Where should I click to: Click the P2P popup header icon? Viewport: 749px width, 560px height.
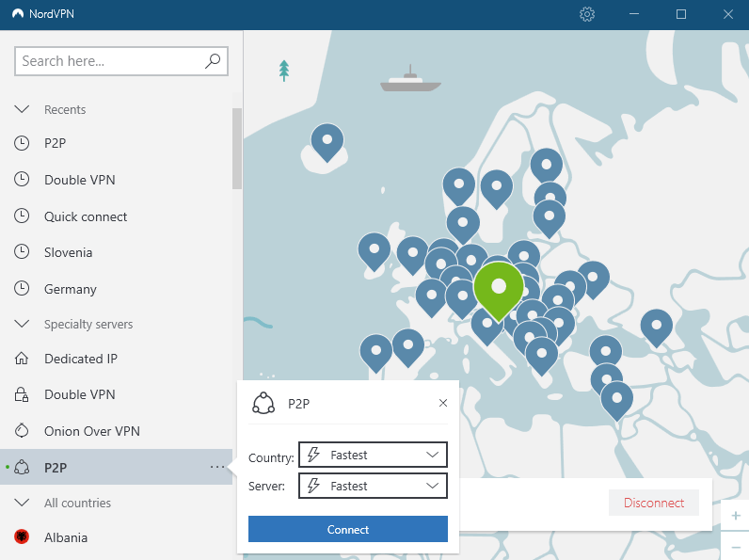click(263, 403)
